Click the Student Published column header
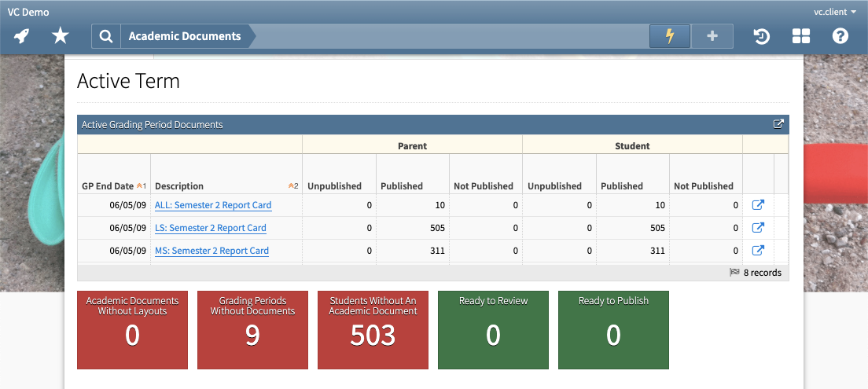This screenshot has width=868, height=389. [633, 174]
